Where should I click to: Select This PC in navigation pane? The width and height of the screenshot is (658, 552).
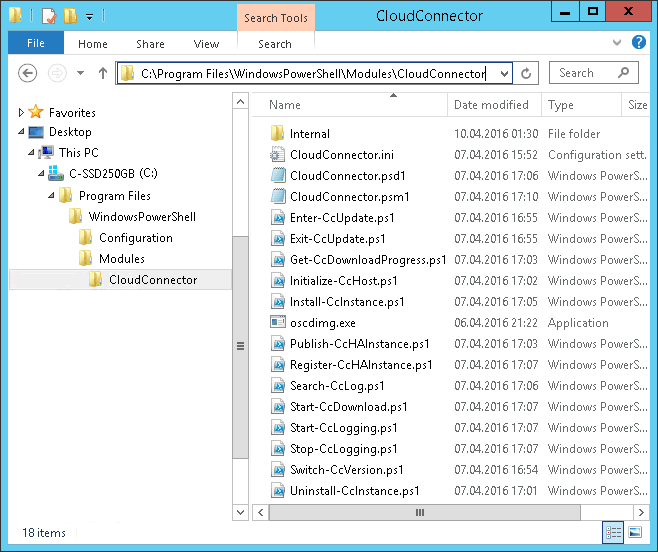point(78,152)
